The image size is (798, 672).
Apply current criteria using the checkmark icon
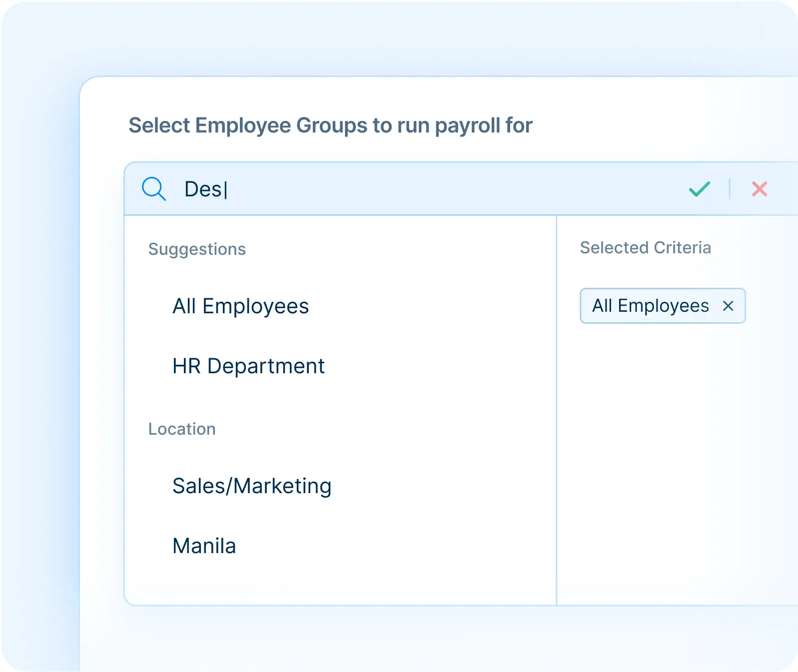pos(699,189)
